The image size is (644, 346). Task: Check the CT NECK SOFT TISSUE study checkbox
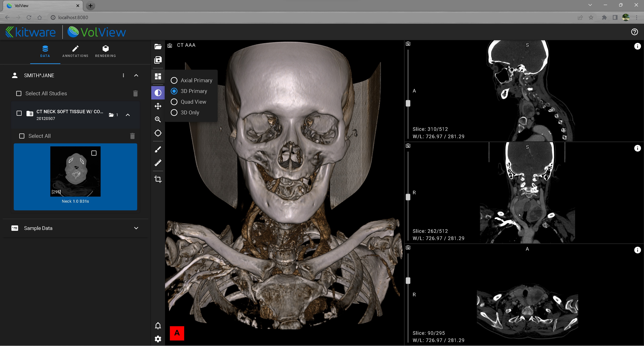point(19,113)
